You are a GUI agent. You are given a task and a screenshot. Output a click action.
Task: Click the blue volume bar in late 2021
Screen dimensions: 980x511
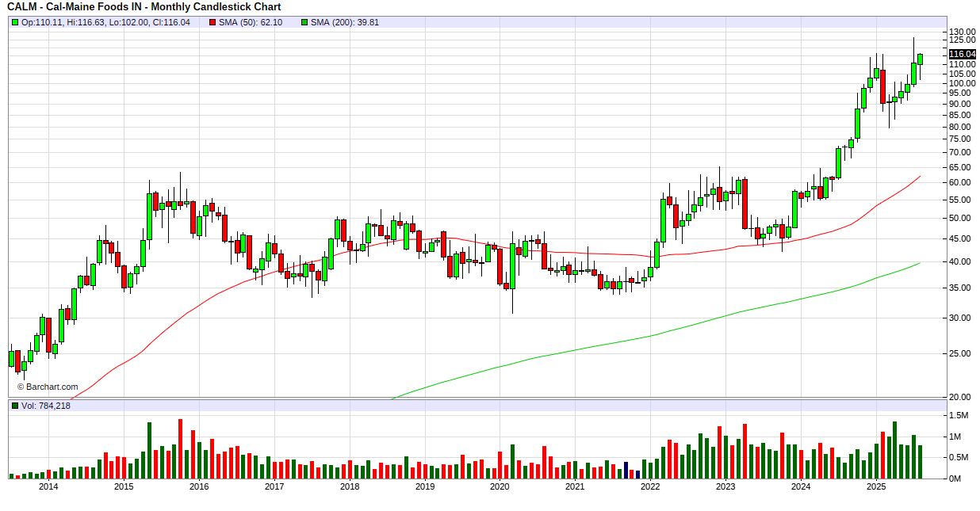(626, 470)
